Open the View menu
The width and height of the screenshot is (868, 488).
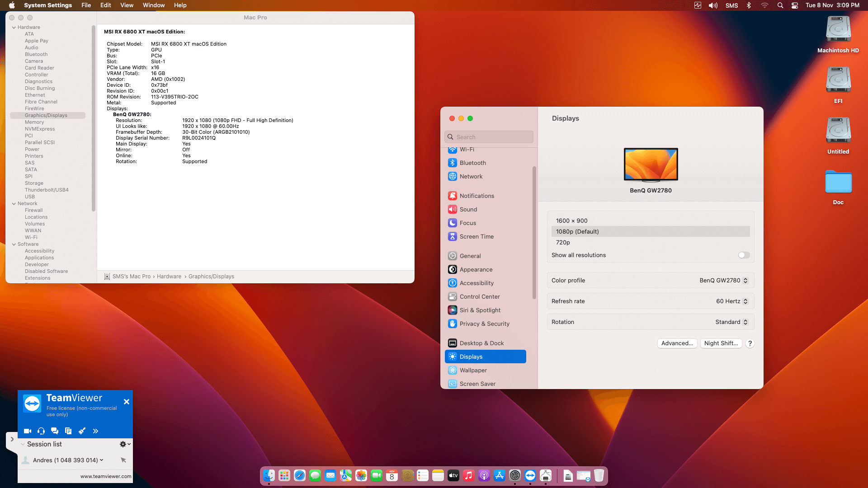(x=127, y=5)
